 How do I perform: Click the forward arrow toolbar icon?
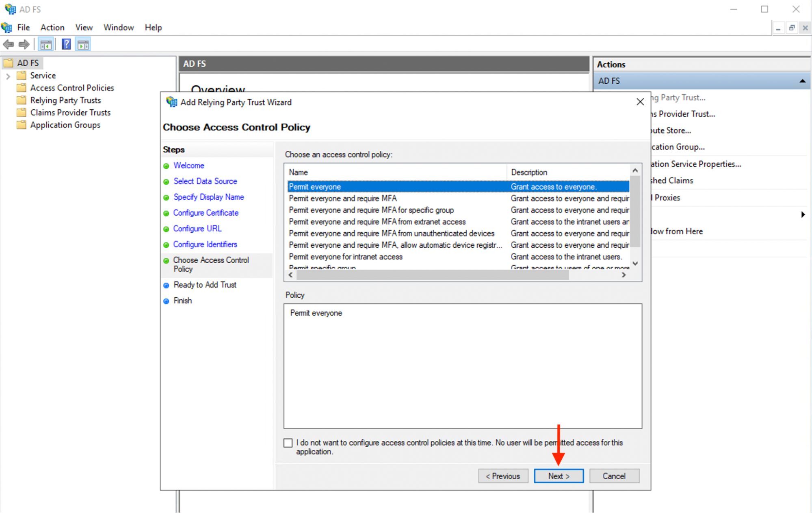pos(24,44)
